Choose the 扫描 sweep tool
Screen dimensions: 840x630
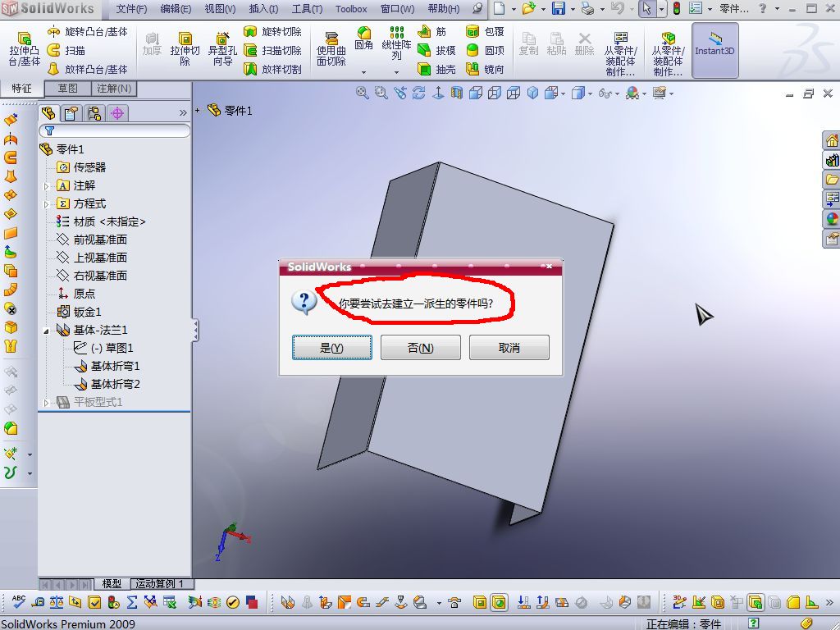[x=66, y=50]
